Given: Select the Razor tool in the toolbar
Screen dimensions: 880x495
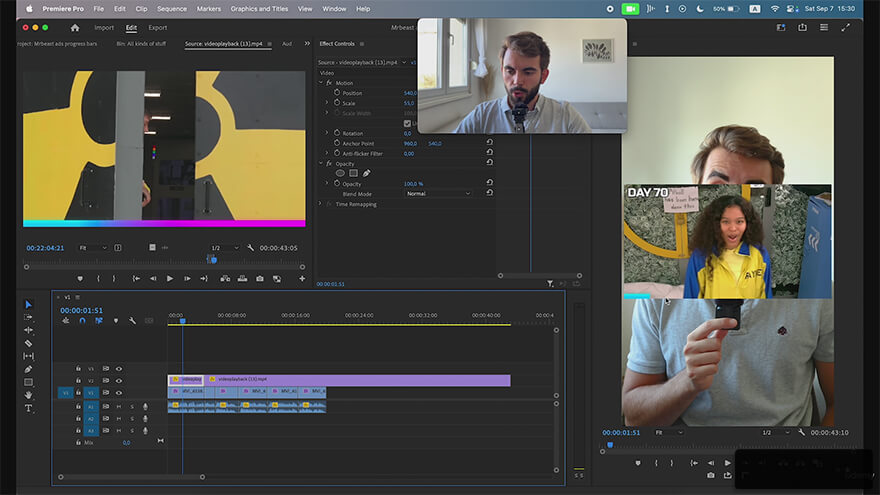Looking at the screenshot, I should (28, 343).
